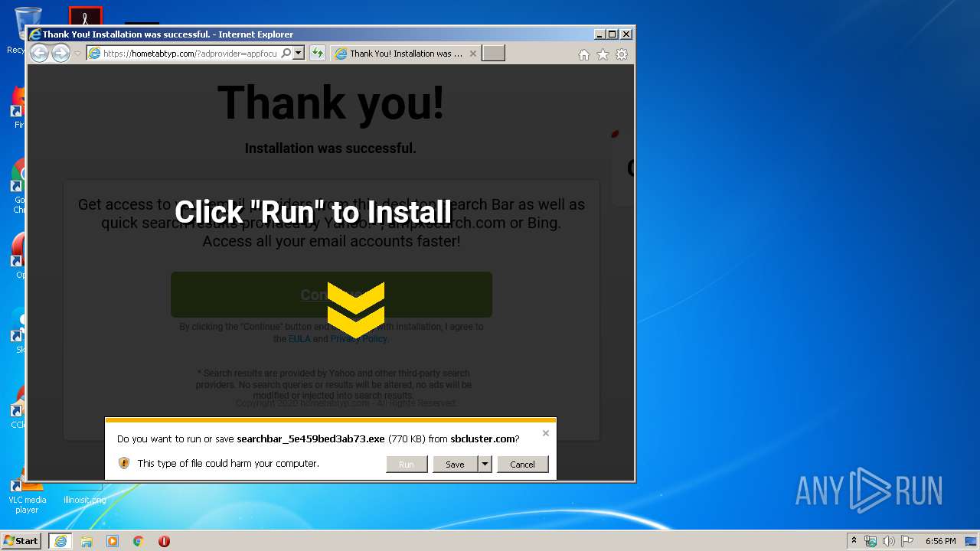Open the IE Tools gear menu
This screenshot has height=551, width=980.
click(622, 54)
